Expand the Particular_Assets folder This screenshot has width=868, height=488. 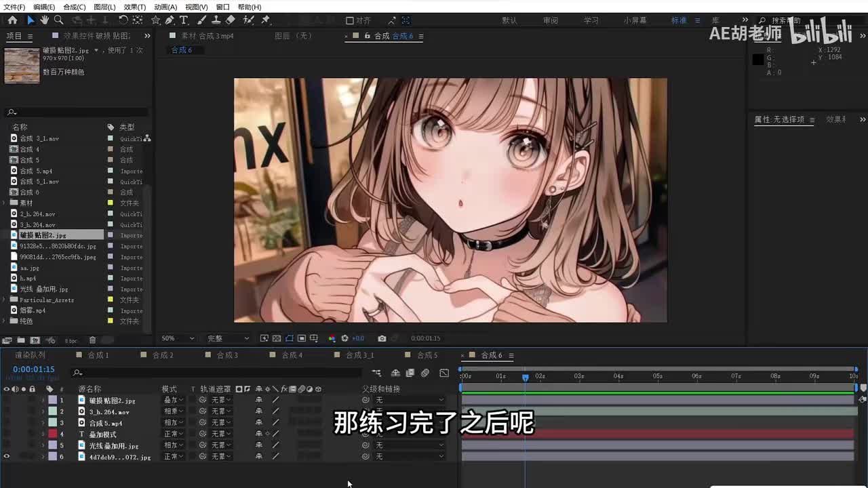pyautogui.click(x=5, y=300)
